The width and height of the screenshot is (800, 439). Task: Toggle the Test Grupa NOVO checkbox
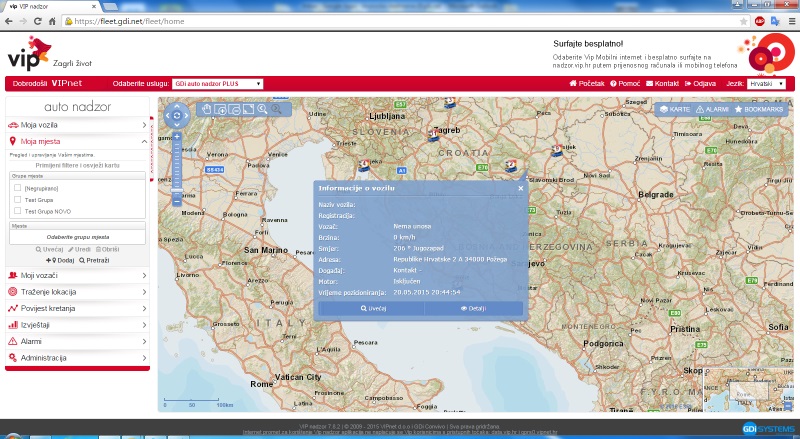pyautogui.click(x=17, y=211)
